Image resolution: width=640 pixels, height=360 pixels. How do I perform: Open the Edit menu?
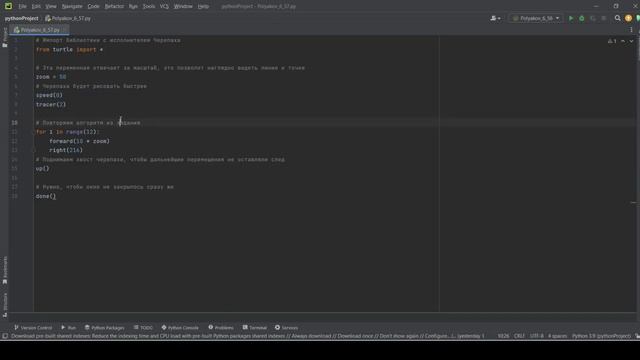pyautogui.click(x=36, y=6)
